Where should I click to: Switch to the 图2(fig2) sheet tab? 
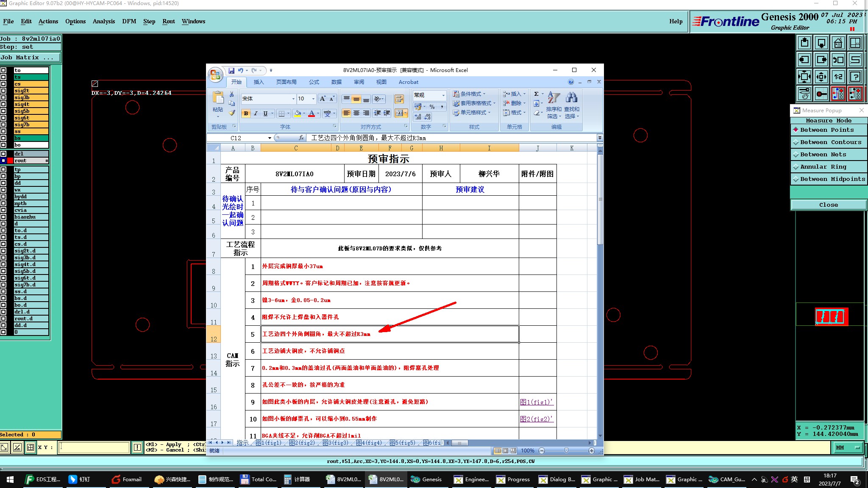click(x=303, y=443)
